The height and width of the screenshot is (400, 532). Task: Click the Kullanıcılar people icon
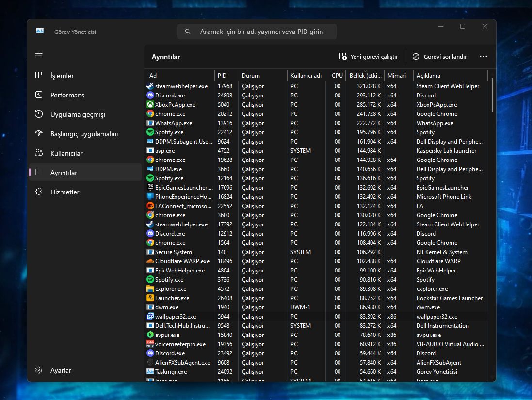[39, 153]
